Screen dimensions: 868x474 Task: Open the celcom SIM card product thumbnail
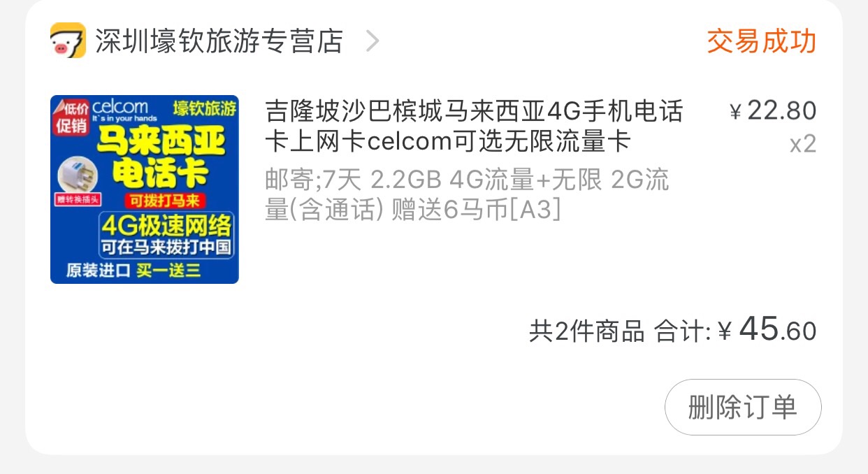[145, 189]
